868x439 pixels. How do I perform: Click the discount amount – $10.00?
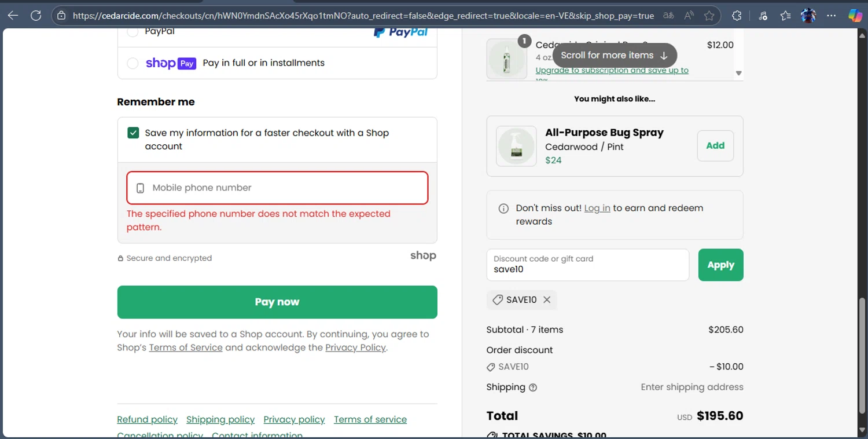click(726, 367)
